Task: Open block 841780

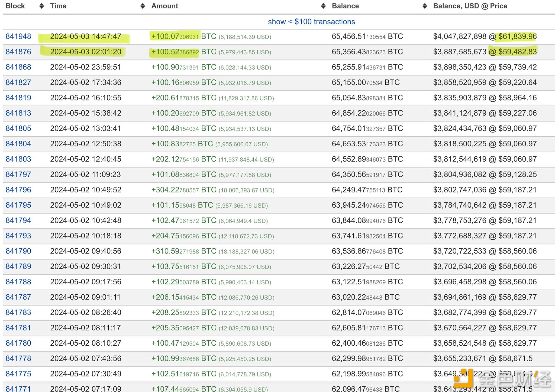Action: coord(18,343)
